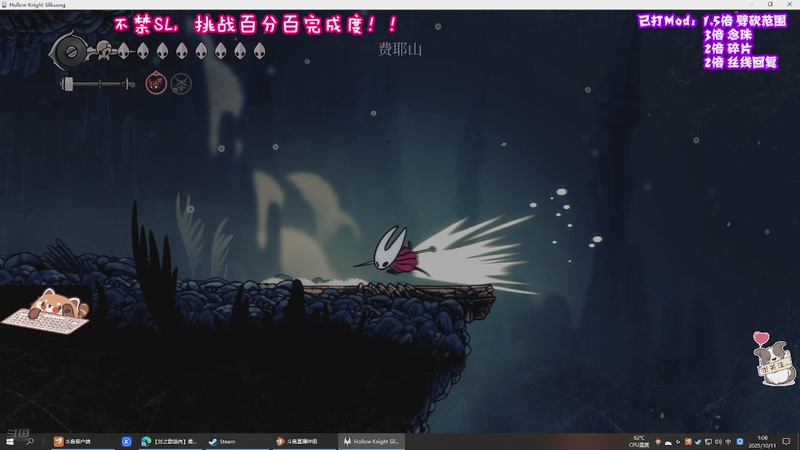Select the red equipped tool icon
The width and height of the screenshot is (800, 450).
pos(156,83)
